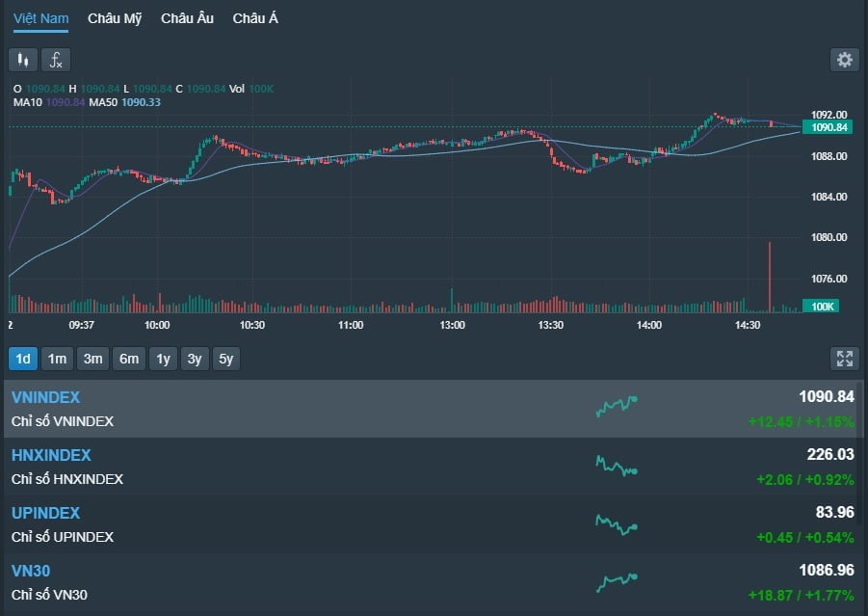The height and width of the screenshot is (616, 868).
Task: Click the Chỉ số HNXINDEX description
Action: tap(67, 479)
